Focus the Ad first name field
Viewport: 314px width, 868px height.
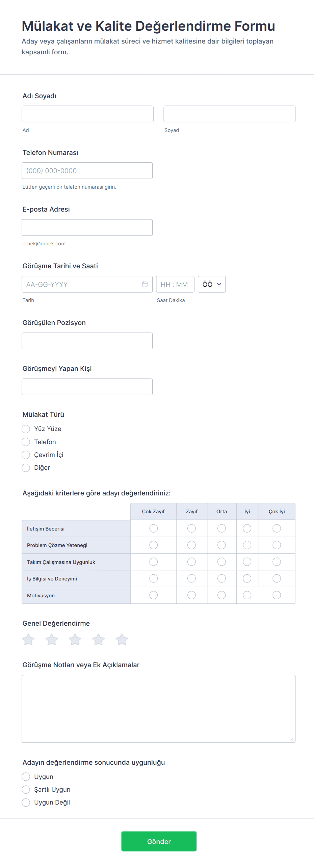87,114
